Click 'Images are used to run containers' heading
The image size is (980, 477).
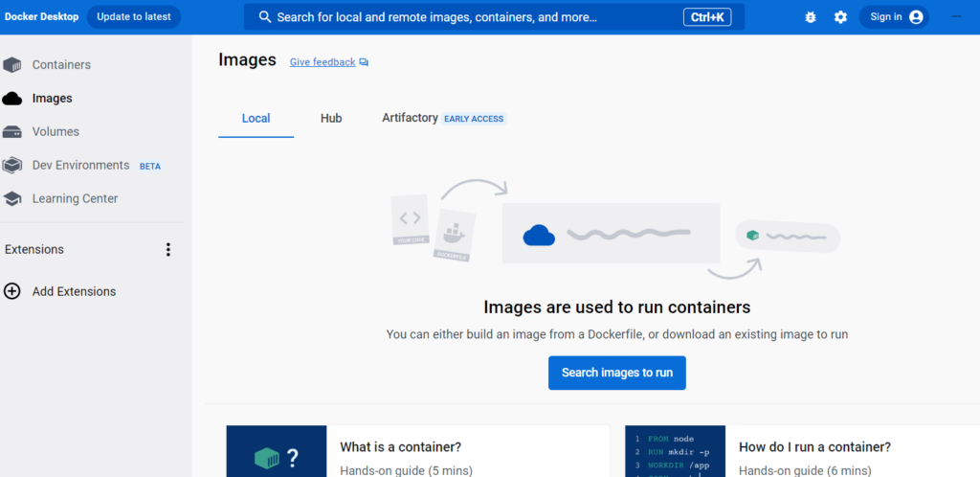(617, 307)
